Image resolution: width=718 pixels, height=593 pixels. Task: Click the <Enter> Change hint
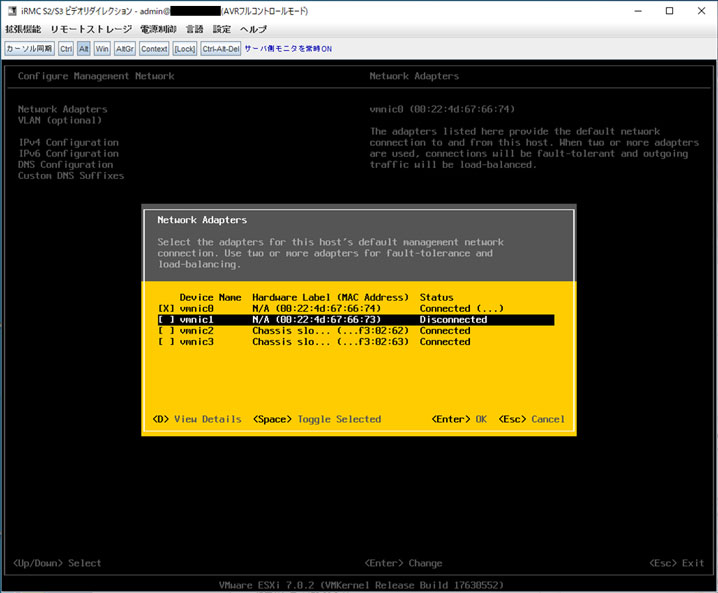[x=403, y=563]
